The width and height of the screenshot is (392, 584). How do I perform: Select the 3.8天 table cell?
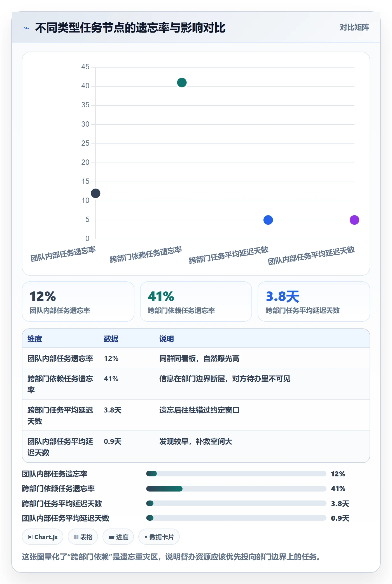tap(113, 410)
